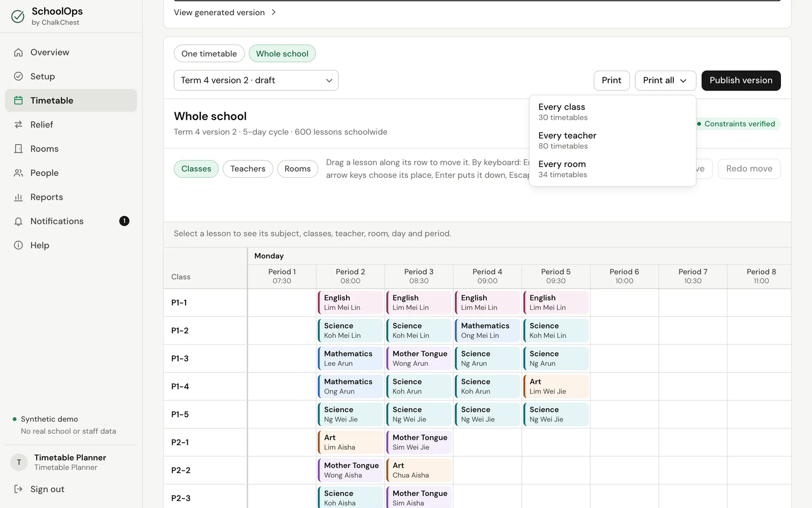Viewport: 812px width, 508px height.
Task: Click the Redo move button
Action: [749, 169]
